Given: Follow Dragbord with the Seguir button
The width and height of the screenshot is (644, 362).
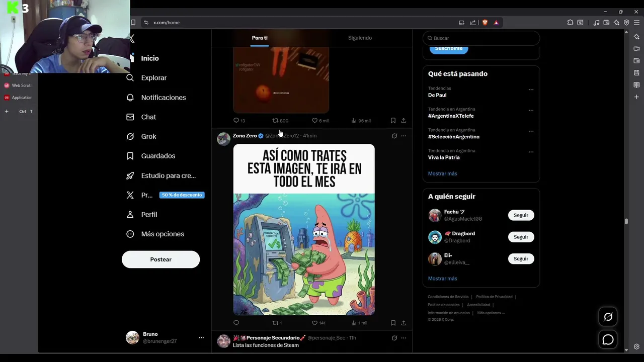Looking at the screenshot, I should point(521,237).
